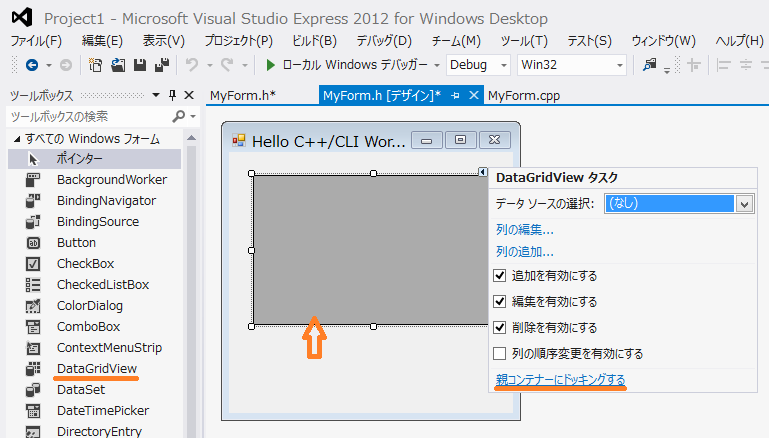The width and height of the screenshot is (769, 438).
Task: Click 親コンテナーにドッキングする link
Action: tap(560, 380)
